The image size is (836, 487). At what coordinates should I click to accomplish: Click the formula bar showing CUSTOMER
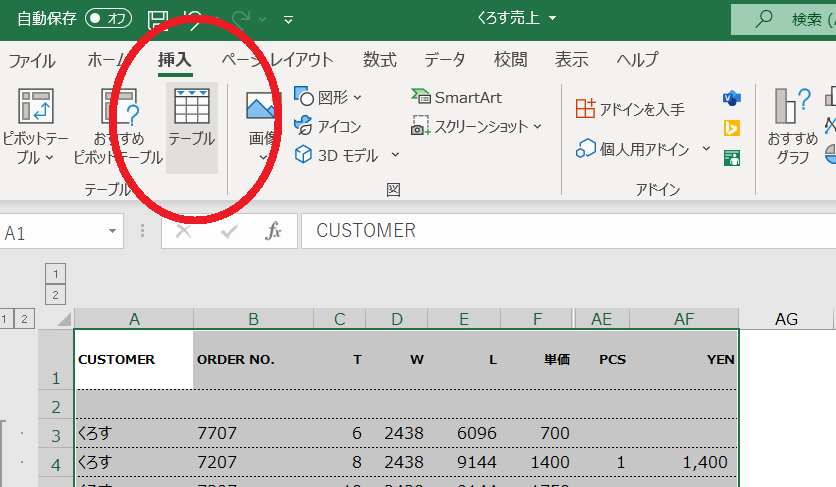[568, 231]
